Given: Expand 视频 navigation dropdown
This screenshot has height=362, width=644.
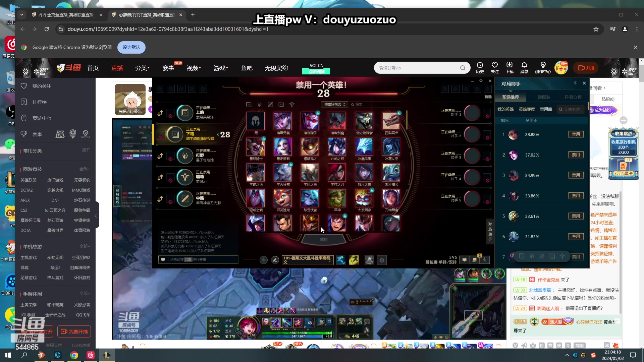Looking at the screenshot, I should tap(194, 68).
